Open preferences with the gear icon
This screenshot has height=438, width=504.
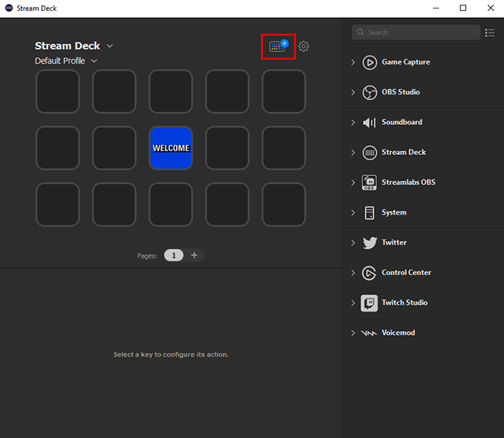pyautogui.click(x=303, y=47)
